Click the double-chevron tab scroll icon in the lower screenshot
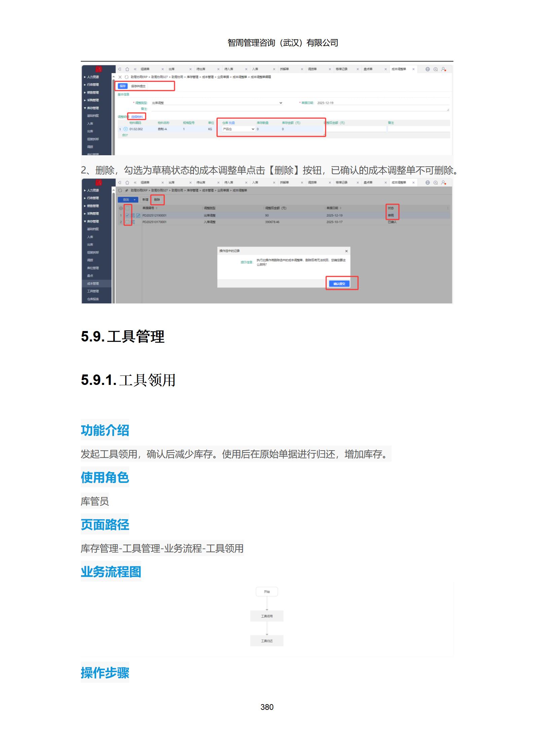 (135, 183)
